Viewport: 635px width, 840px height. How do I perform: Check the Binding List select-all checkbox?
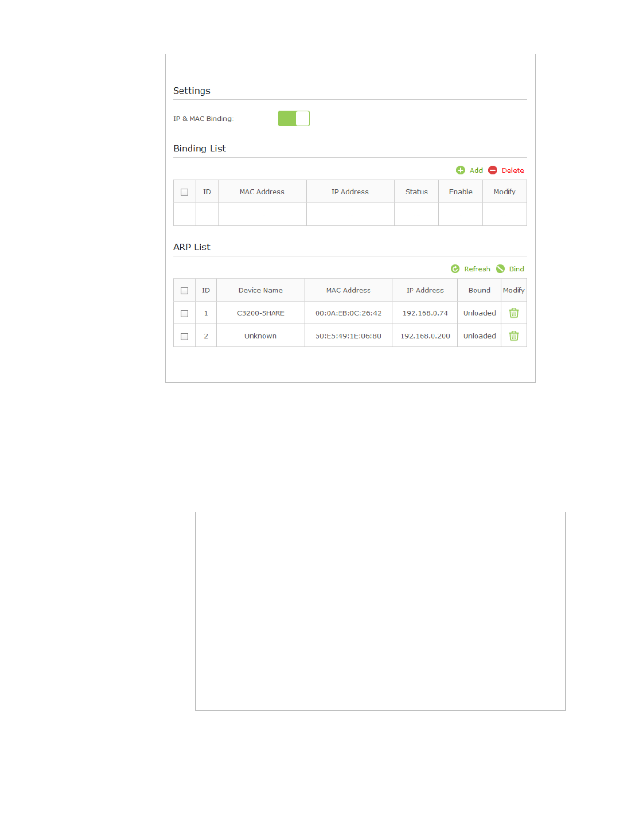click(184, 192)
